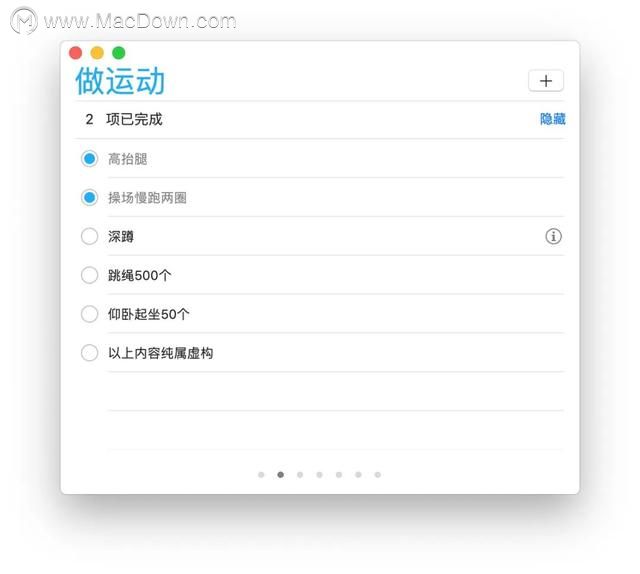Select the 跳绳500个 reminder text
The width and height of the screenshot is (640, 574).
point(139,275)
